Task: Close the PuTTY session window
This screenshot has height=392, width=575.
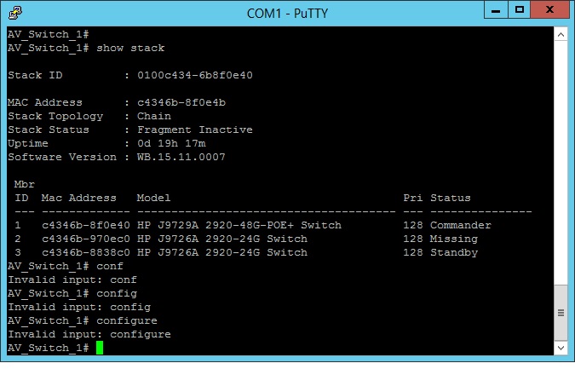Action: pos(550,11)
